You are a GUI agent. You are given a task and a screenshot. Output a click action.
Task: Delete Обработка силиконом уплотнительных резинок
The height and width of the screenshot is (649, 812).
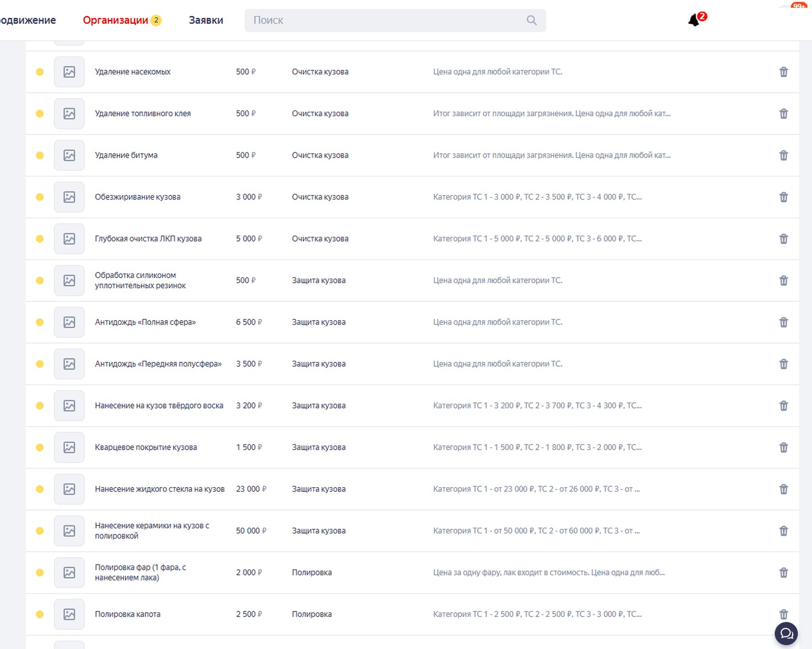784,280
